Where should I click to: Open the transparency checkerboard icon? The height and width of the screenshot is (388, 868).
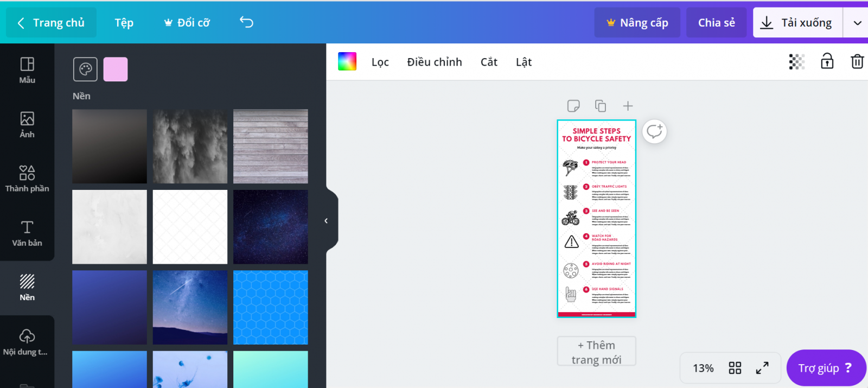[x=796, y=62]
